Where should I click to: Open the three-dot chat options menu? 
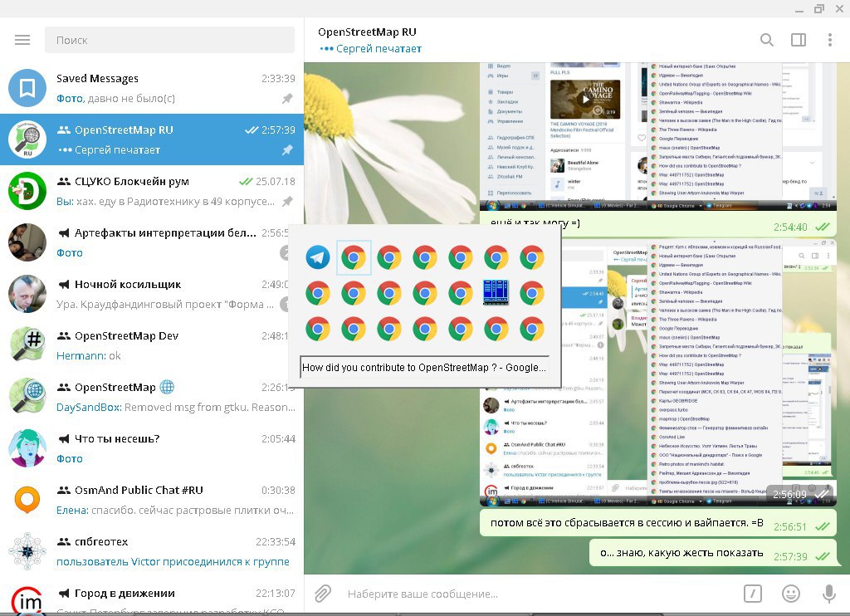829,40
